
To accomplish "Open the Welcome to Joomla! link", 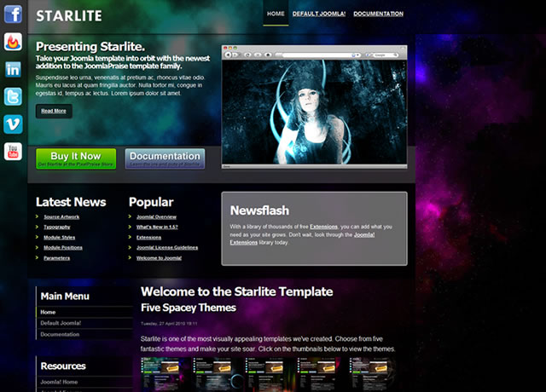I will [159, 258].
